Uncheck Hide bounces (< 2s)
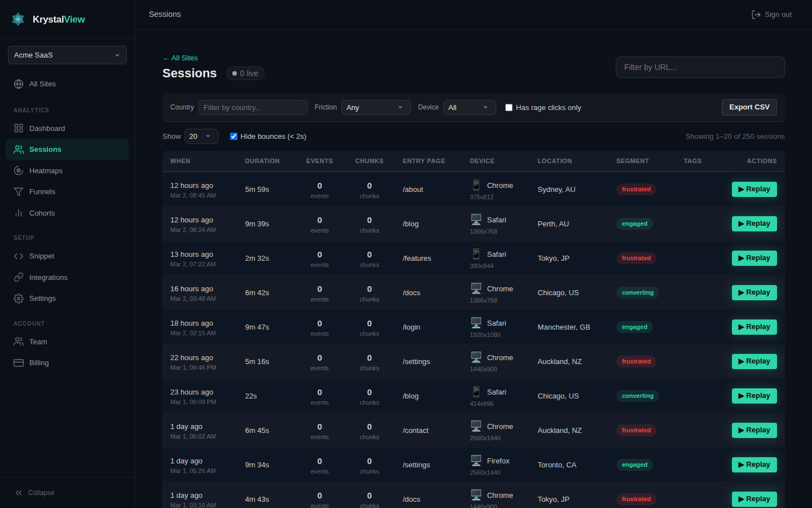 tap(233, 136)
